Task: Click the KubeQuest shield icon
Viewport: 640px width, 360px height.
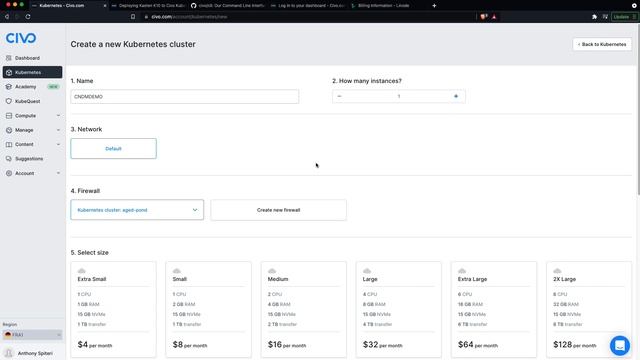Action: click(x=9, y=101)
